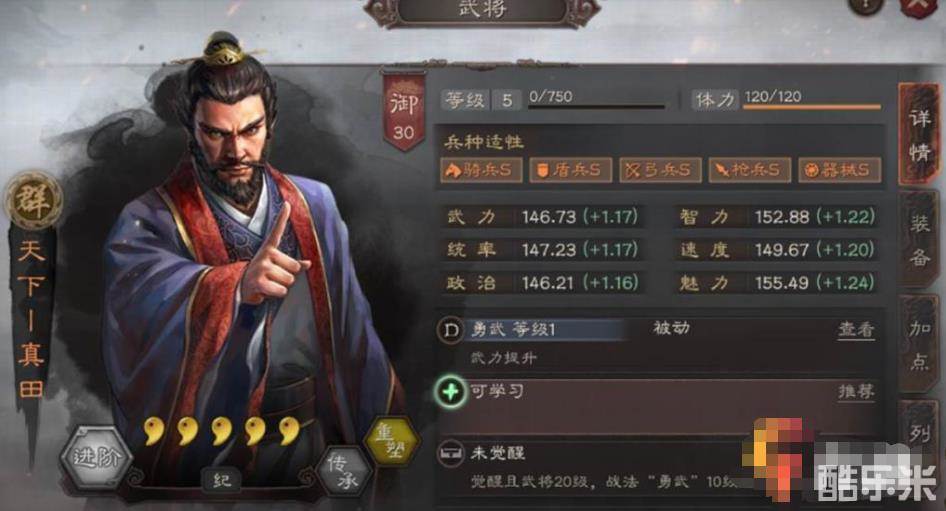Select the 骑兵S troop aptitude tag
Viewport: 946px width, 511px height.
pos(481,170)
